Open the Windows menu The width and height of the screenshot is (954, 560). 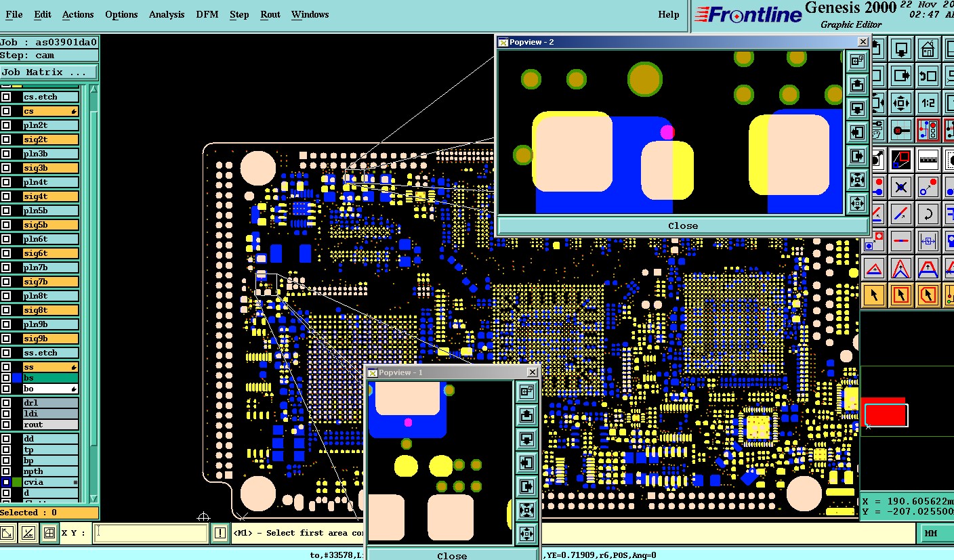click(310, 14)
